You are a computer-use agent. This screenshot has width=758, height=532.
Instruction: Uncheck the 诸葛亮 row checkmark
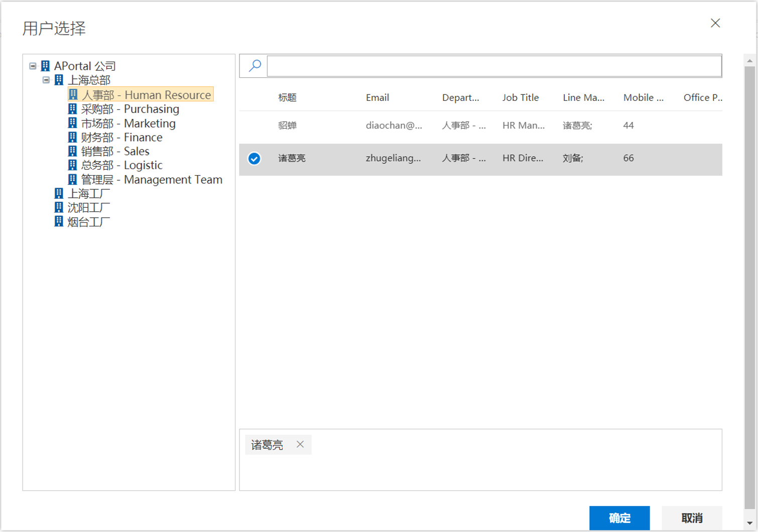click(x=255, y=159)
